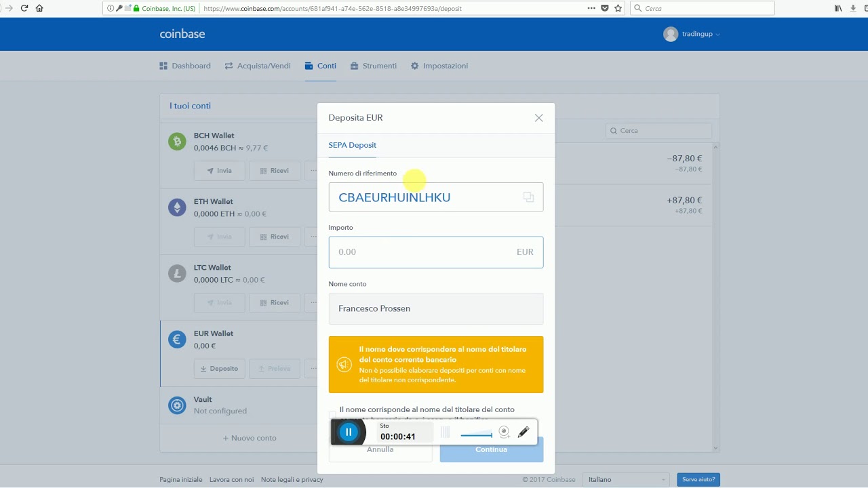Viewport: 868px width, 488px height.
Task: Open the browser page actions ellipsis menu
Action: (591, 8)
